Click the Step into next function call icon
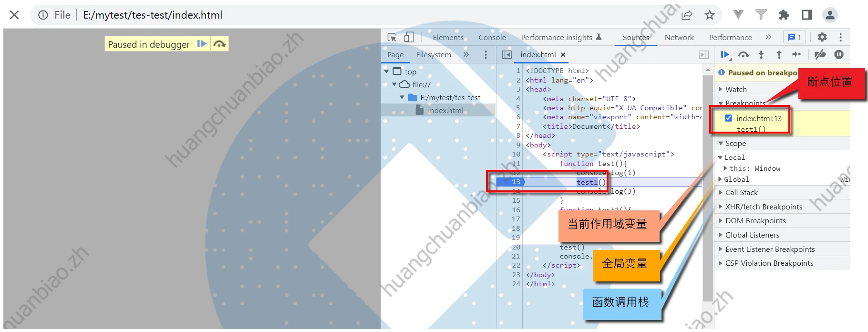 click(761, 55)
